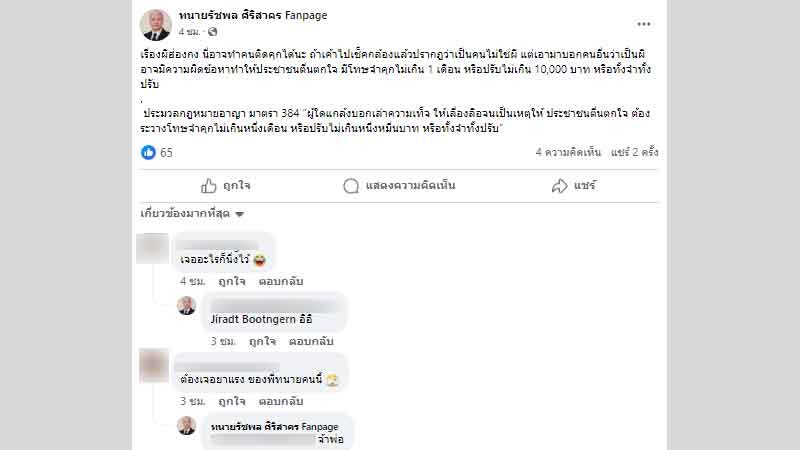The width and height of the screenshot is (800, 450).
Task: Click ตอบกลับ under the first comment
Action: pos(281,281)
